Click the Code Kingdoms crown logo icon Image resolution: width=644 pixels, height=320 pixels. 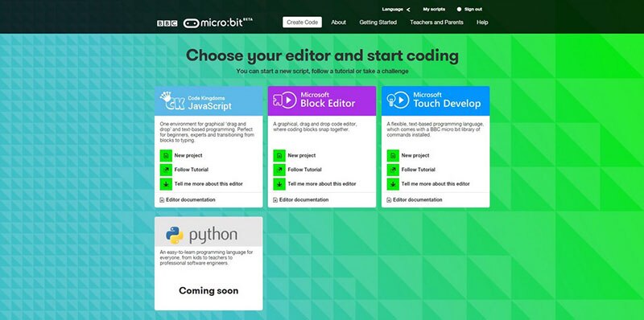click(x=172, y=101)
